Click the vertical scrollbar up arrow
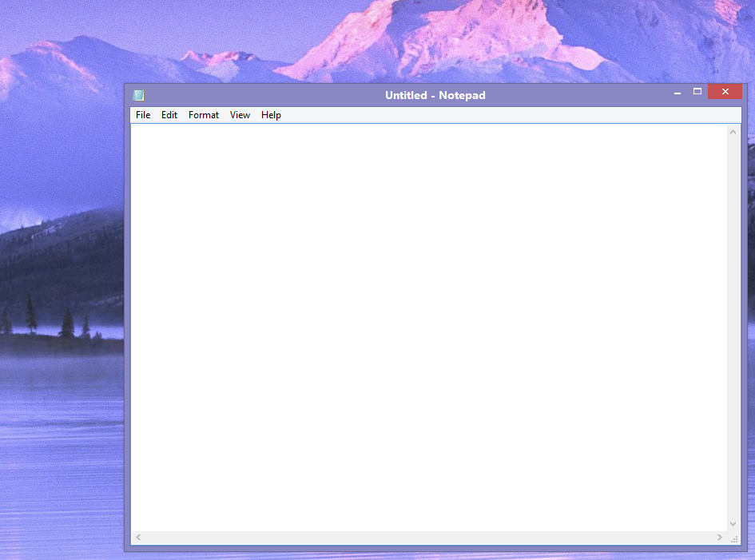 pos(733,132)
